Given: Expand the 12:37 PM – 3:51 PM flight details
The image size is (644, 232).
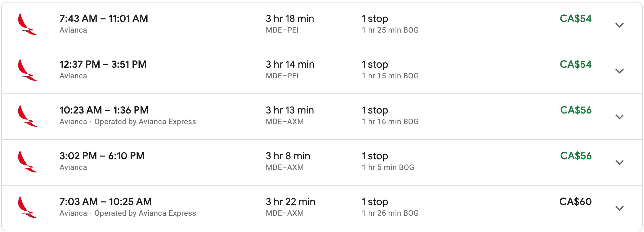Looking at the screenshot, I should click(x=619, y=71).
